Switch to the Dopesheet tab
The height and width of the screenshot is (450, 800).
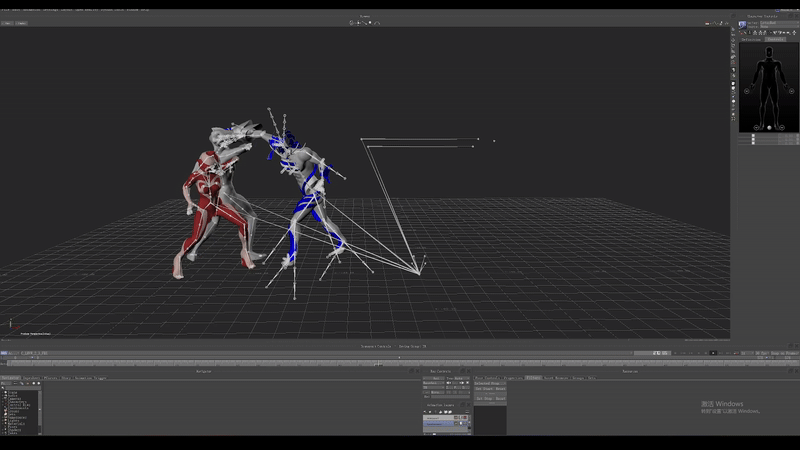pos(32,378)
